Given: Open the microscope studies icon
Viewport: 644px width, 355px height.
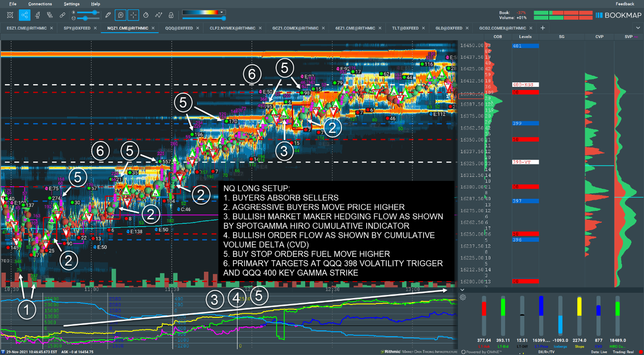Looking at the screenshot, I should tap(37, 15).
